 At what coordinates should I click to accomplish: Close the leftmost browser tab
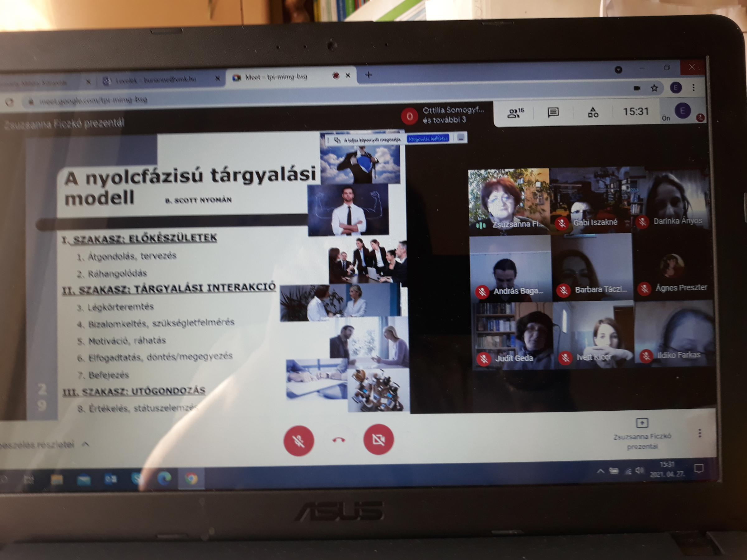pos(88,81)
